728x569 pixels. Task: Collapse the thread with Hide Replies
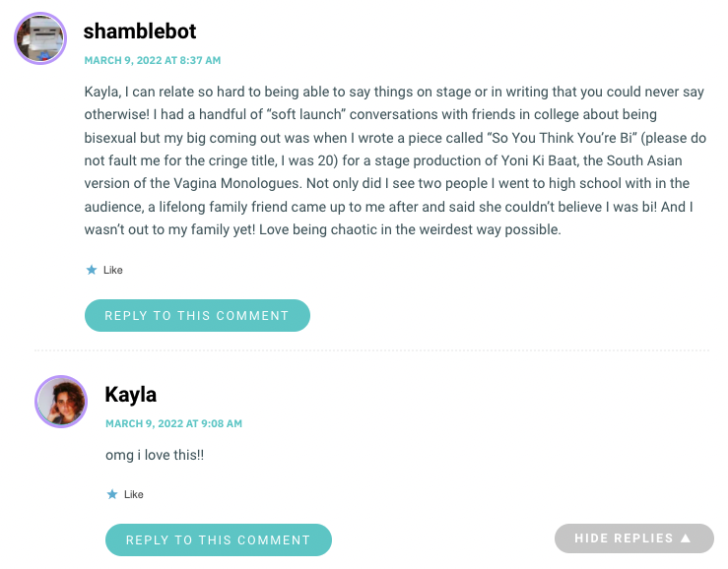click(634, 538)
